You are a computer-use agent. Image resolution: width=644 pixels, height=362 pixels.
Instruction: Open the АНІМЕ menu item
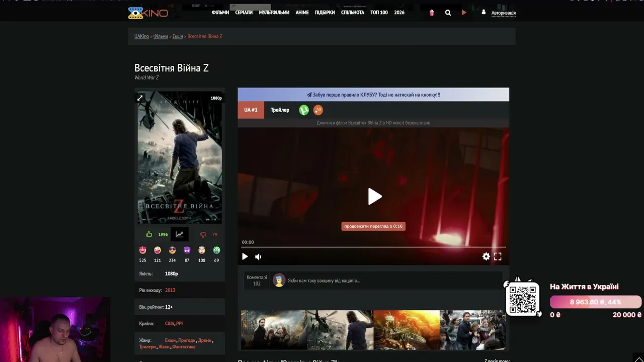pos(302,13)
